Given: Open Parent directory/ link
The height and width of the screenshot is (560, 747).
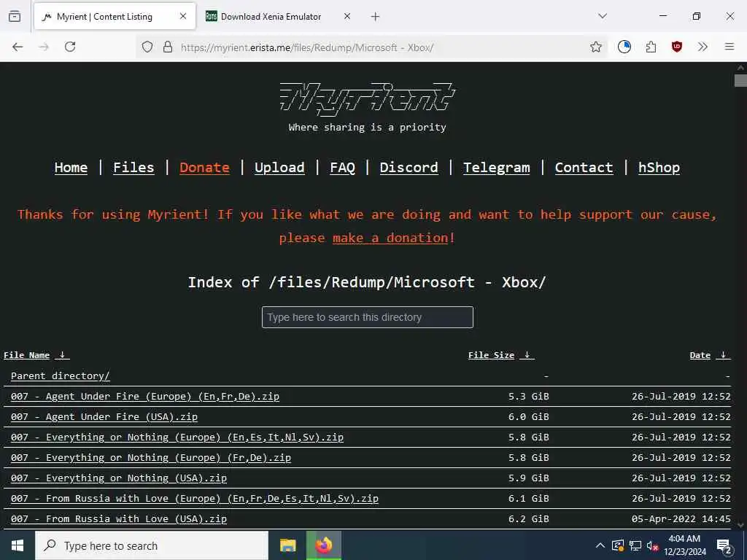Looking at the screenshot, I should click(x=60, y=376).
